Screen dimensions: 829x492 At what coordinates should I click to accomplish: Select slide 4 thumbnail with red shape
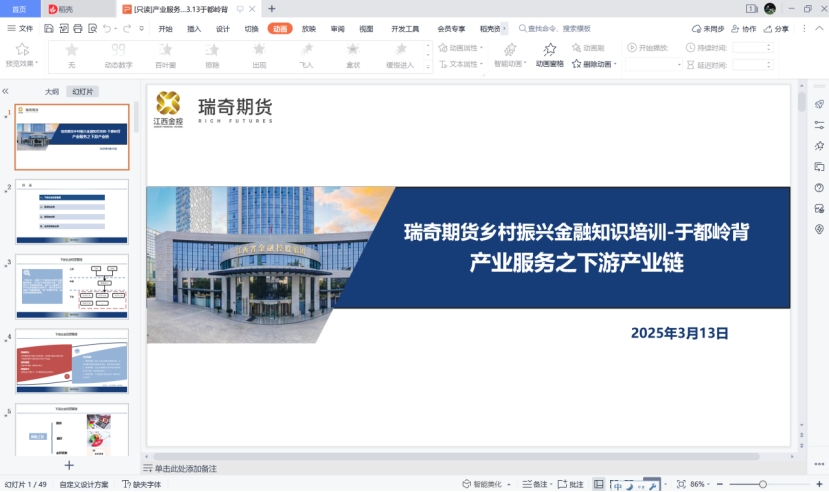point(71,361)
